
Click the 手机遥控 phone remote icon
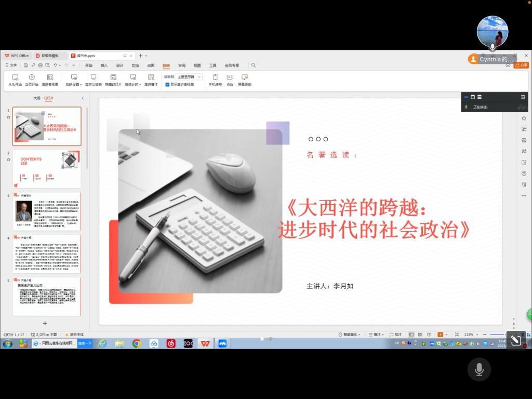point(215,77)
